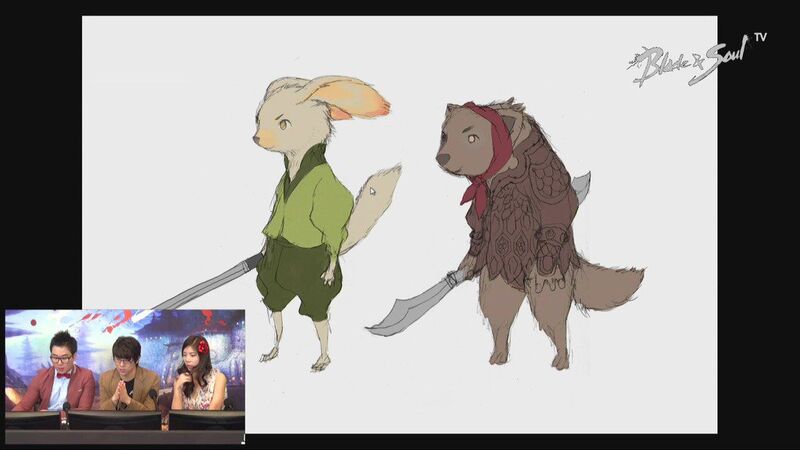
Task: Click the hosts' picture-in-picture video inset
Action: coord(125,377)
